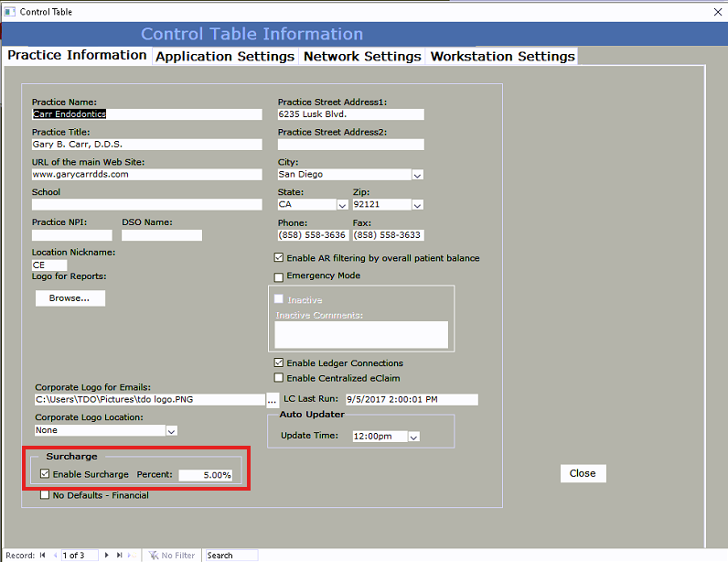Click the Control Table window icon
Viewport: 728px width, 562px height.
9,12
